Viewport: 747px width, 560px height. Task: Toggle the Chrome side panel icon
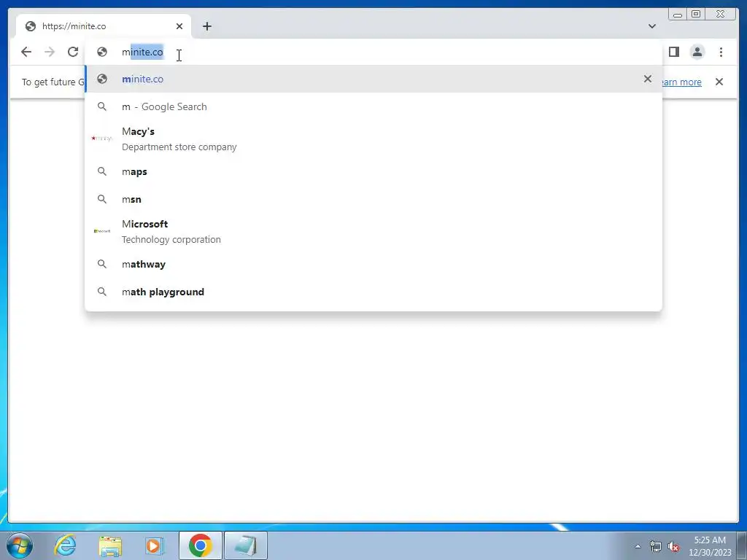click(673, 52)
